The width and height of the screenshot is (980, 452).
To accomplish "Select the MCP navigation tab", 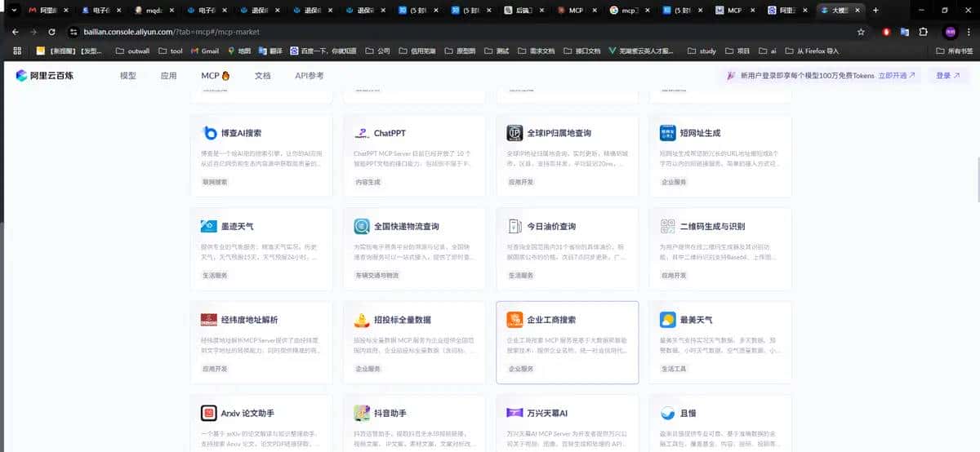I will [x=216, y=76].
